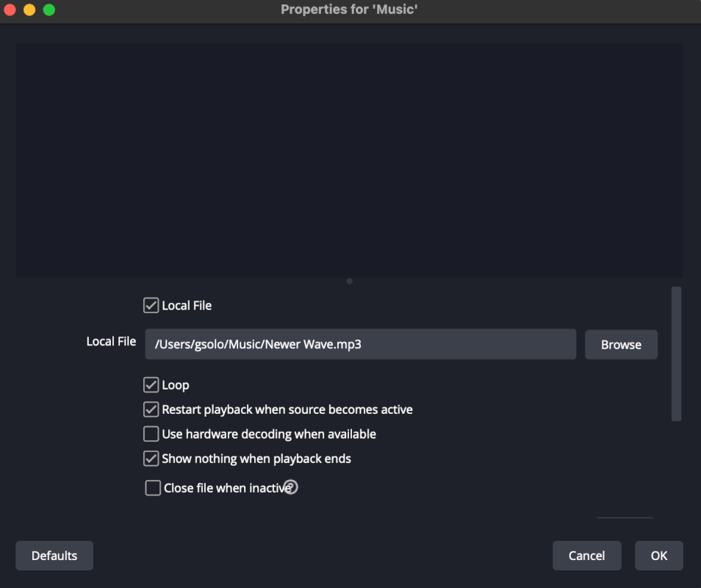The width and height of the screenshot is (701, 588).
Task: Click the vertical scrollbar of the settings list
Action: click(676, 353)
